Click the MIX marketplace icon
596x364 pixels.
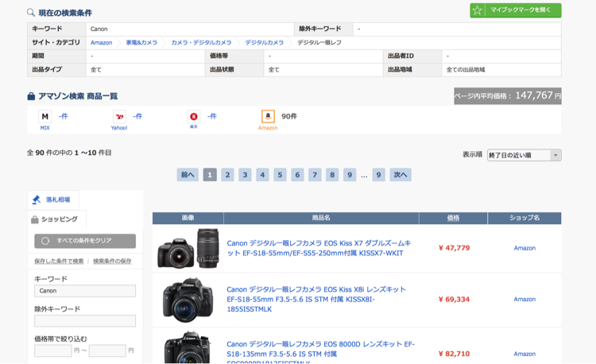(45, 117)
